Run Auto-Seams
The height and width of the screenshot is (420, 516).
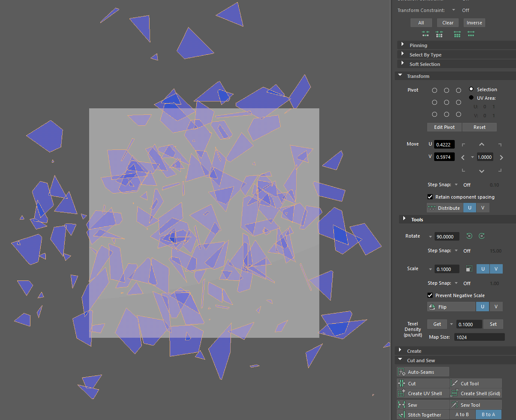423,372
